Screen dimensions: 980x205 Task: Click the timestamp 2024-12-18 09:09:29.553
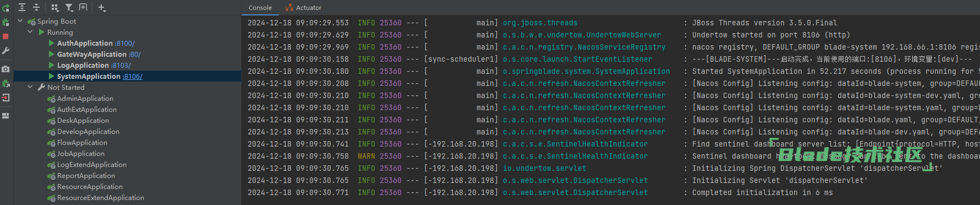click(298, 23)
